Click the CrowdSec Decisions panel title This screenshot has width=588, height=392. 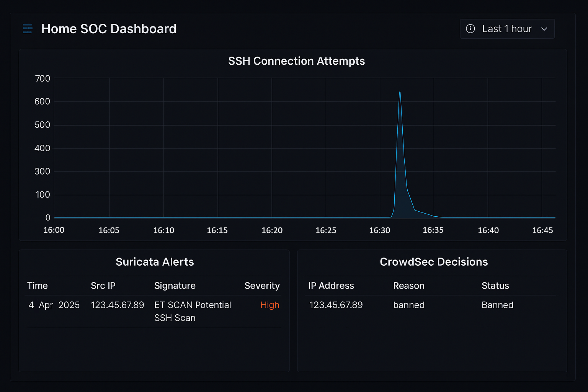(x=433, y=262)
